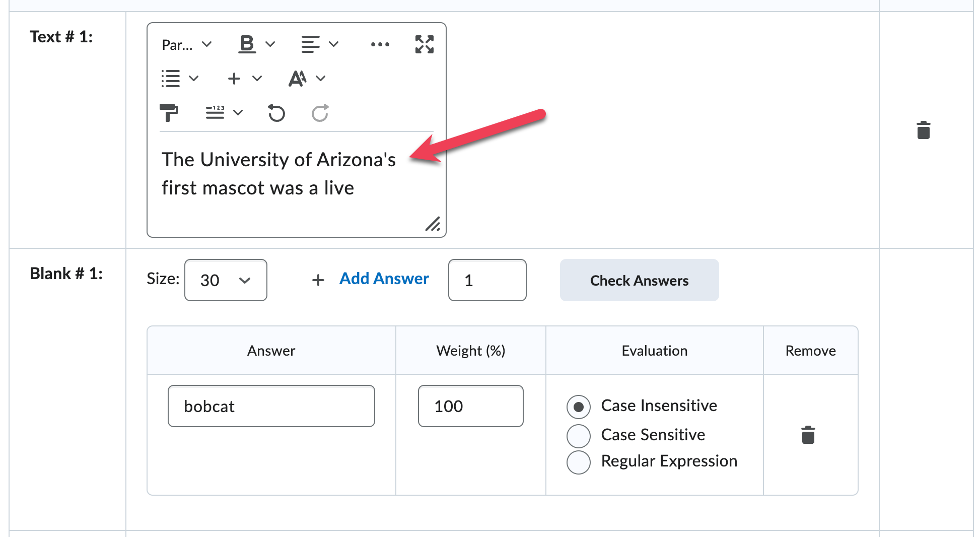Expand the list type chevron

194,79
